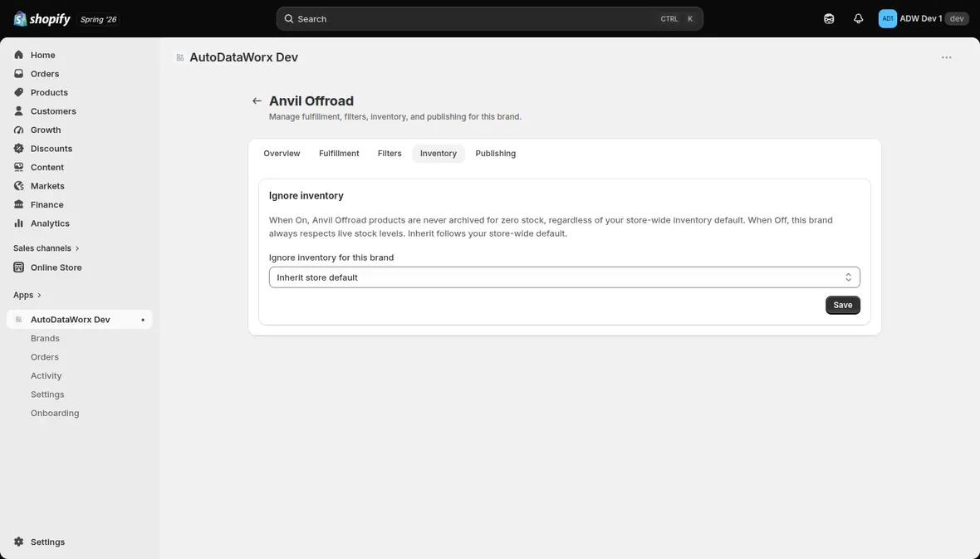The height and width of the screenshot is (559, 980).
Task: Click the Home link in sidebar
Action: [x=42, y=55]
